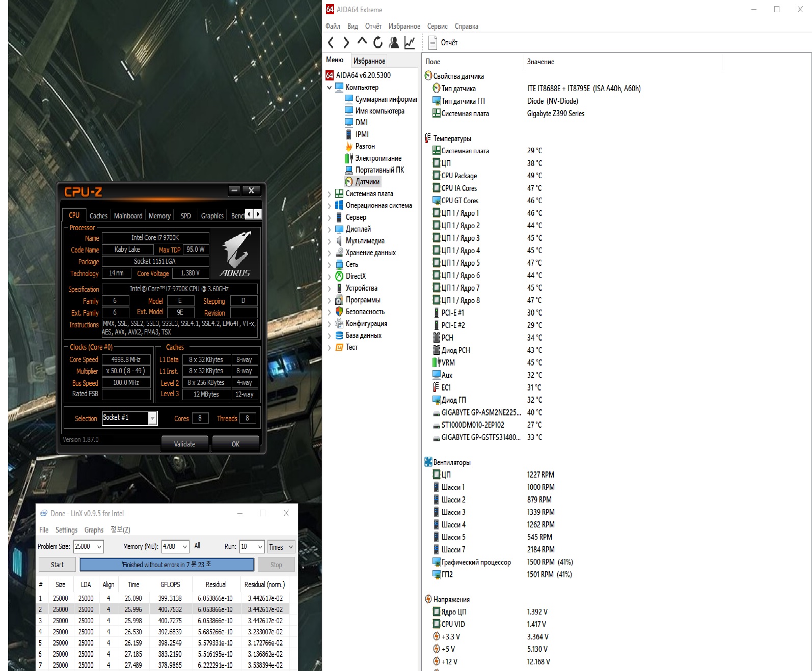Open the AIDA64 graph icon in toolbar
The width and height of the screenshot is (812, 671).
(410, 43)
